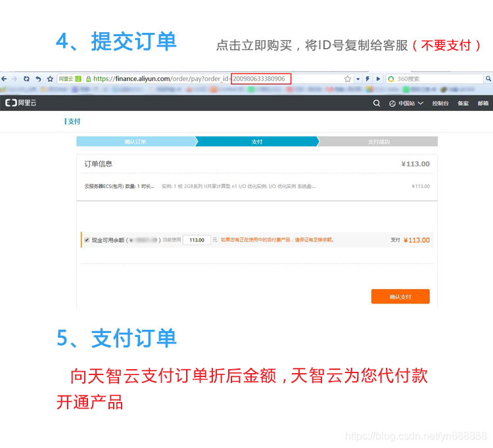Image resolution: width=493 pixels, height=448 pixels.
Task: Expand the 中国站 region dropdown
Action: (406, 103)
